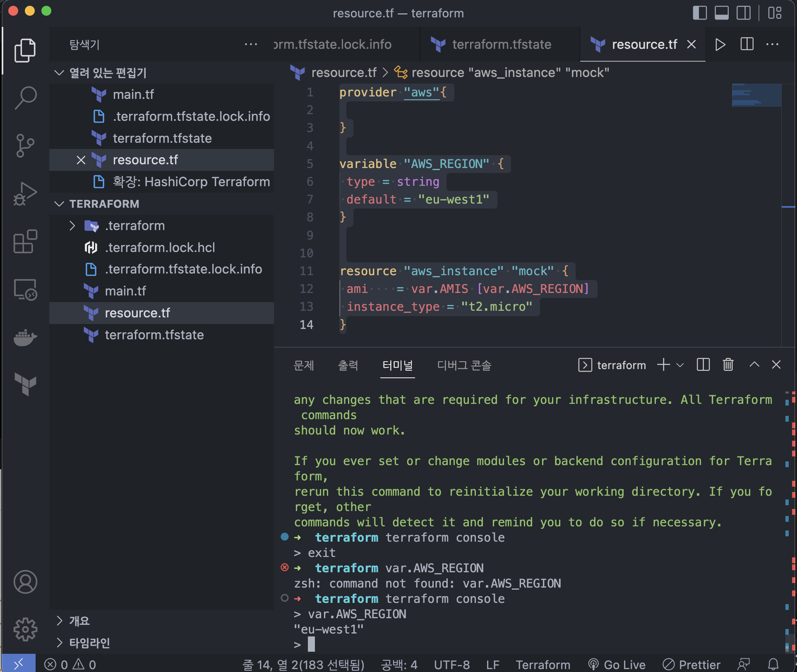Screen dimensions: 797x672
Task: Open the Manage settings gear
Action: (25, 630)
